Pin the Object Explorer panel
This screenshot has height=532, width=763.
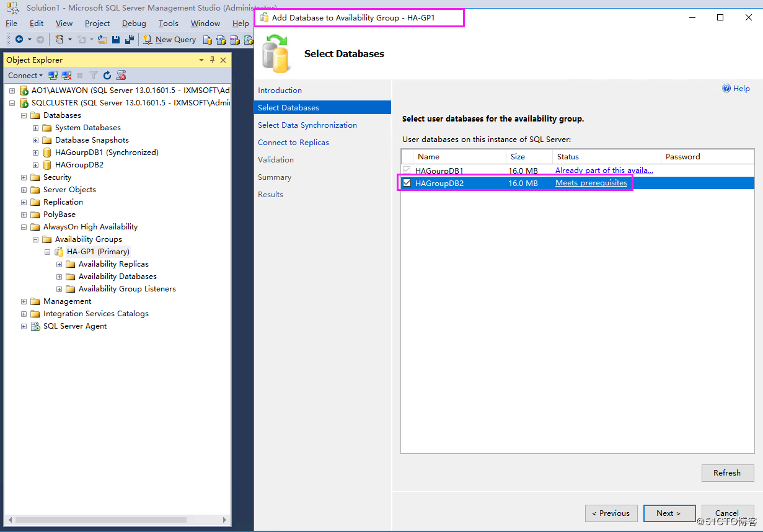(213, 60)
